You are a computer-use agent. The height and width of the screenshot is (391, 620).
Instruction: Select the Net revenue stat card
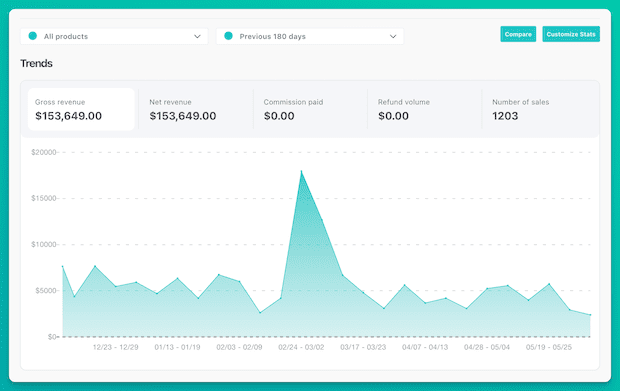(196, 109)
